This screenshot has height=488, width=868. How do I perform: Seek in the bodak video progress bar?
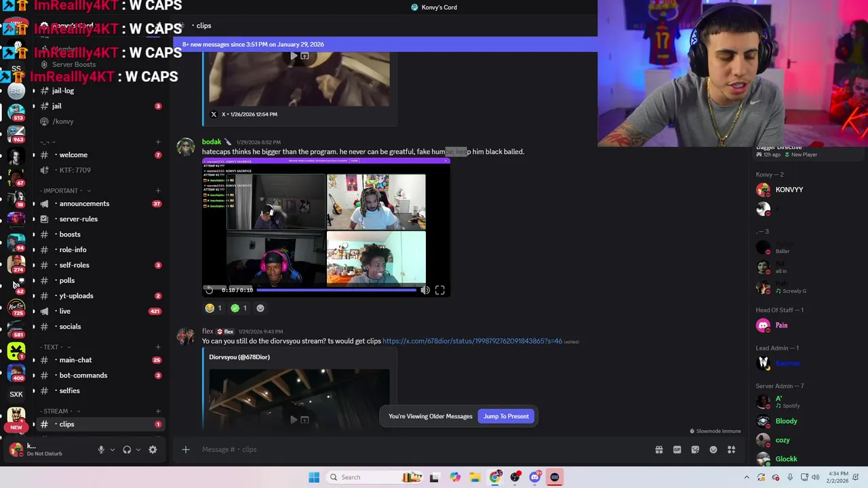pyautogui.click(x=336, y=290)
